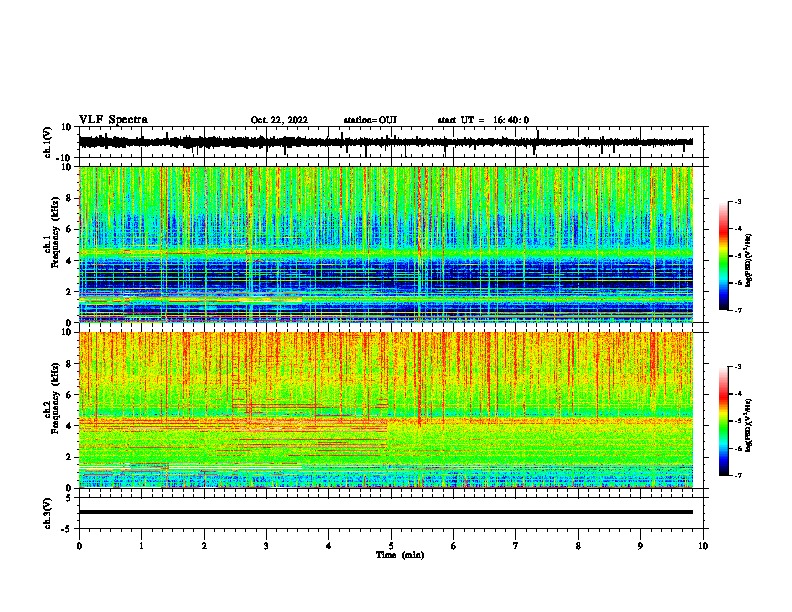
Task: Click the time axis tick label "1"
Action: [x=141, y=546]
